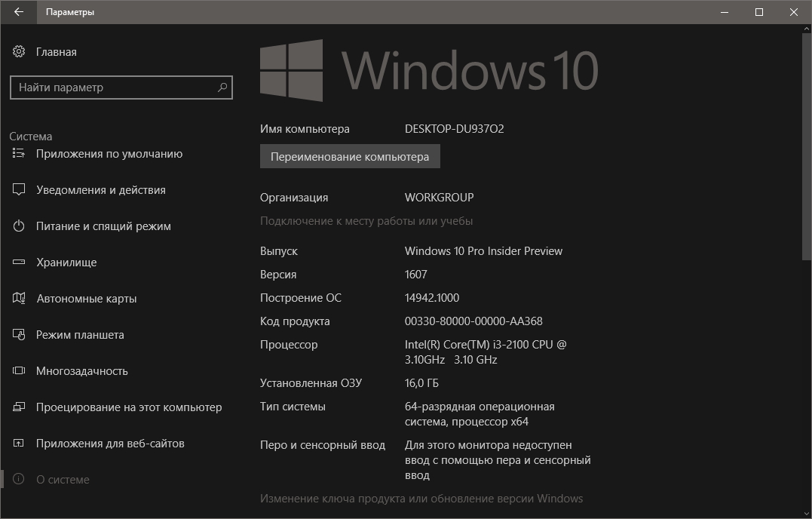812x519 pixels.
Task: Click OS build value 14942.1000
Action: click(x=432, y=298)
